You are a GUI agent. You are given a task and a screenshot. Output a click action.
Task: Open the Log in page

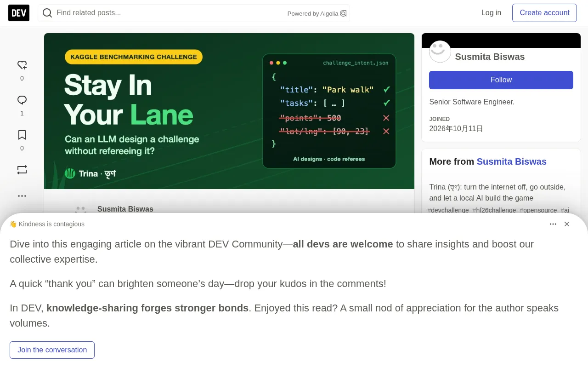pyautogui.click(x=491, y=13)
